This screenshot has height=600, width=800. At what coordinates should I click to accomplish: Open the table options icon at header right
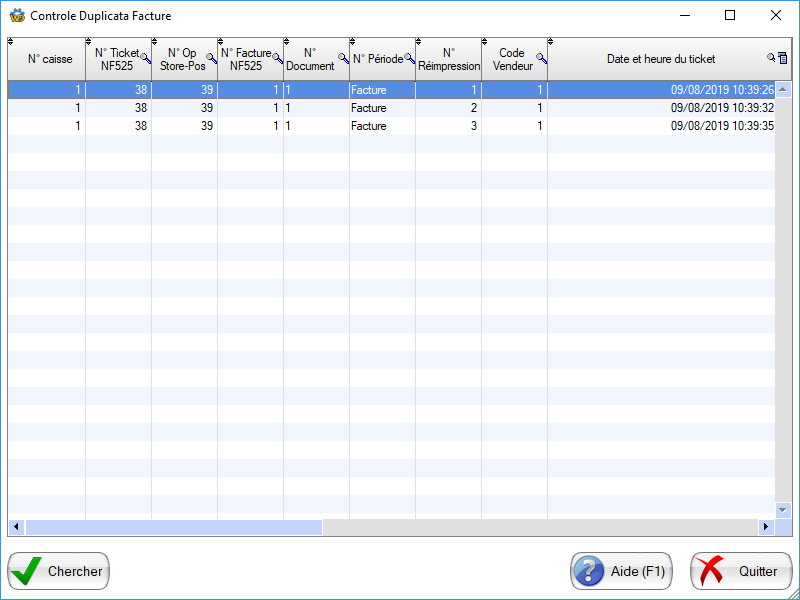(783, 59)
